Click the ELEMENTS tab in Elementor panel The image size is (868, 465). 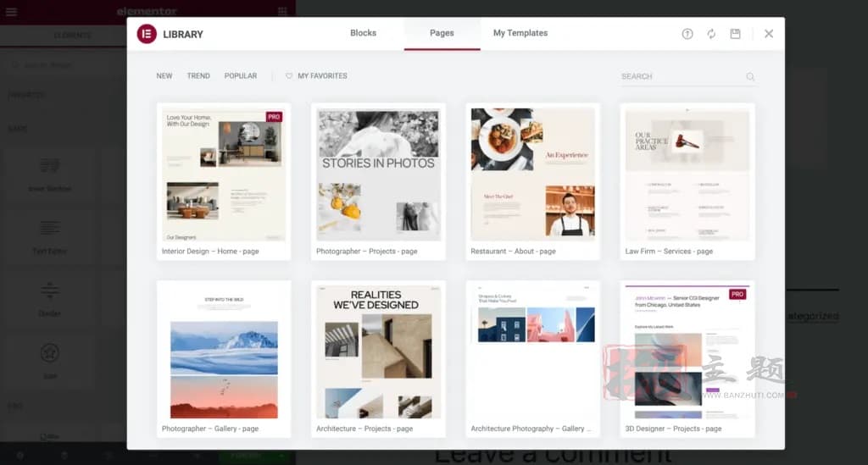[x=73, y=36]
